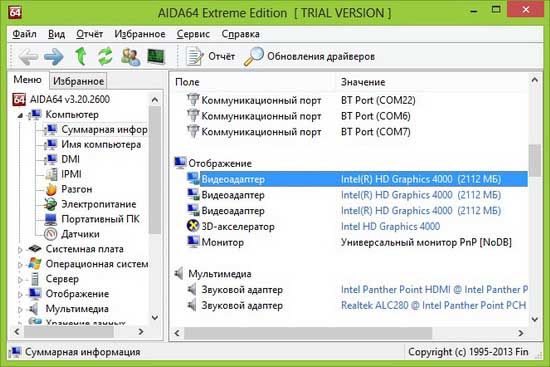Click the speaker icon by Realtek adapter row
Viewport: 550px width, 367px height.
pyautogui.click(x=192, y=305)
